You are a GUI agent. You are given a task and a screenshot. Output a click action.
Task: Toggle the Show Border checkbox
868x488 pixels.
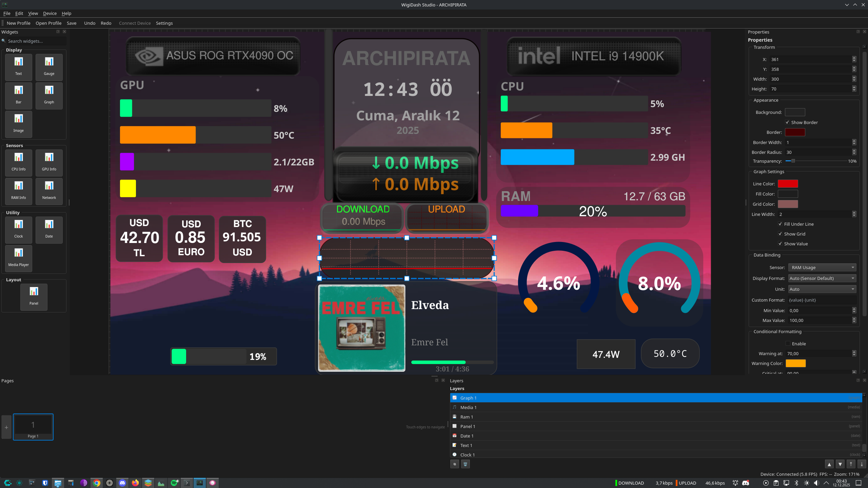[x=787, y=122]
